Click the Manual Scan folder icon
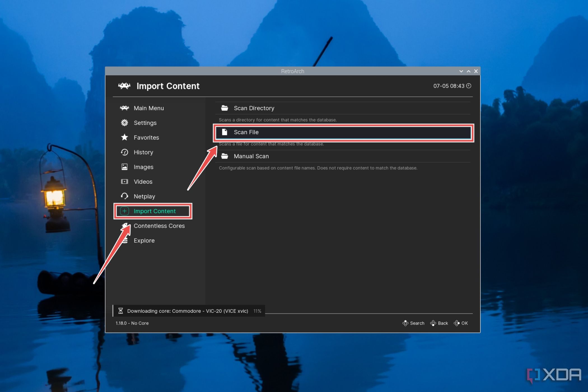Viewport: 588px width, 392px height. click(225, 156)
